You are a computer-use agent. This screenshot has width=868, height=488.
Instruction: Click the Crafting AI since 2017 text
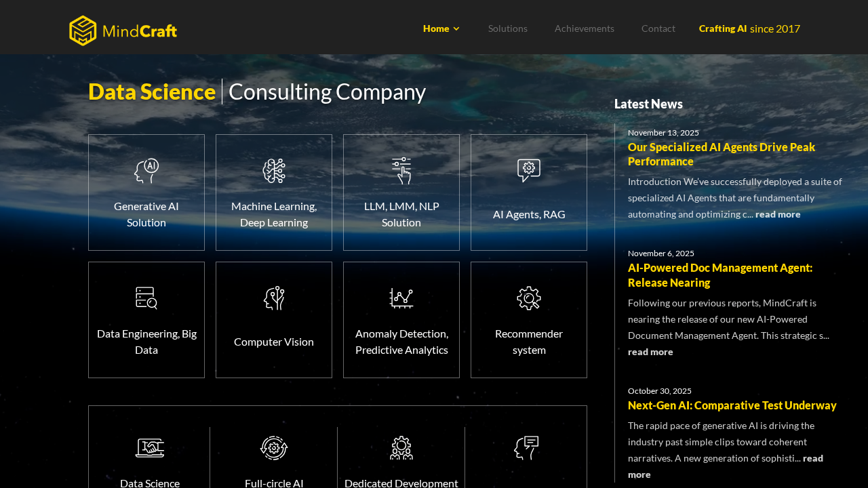point(749,28)
